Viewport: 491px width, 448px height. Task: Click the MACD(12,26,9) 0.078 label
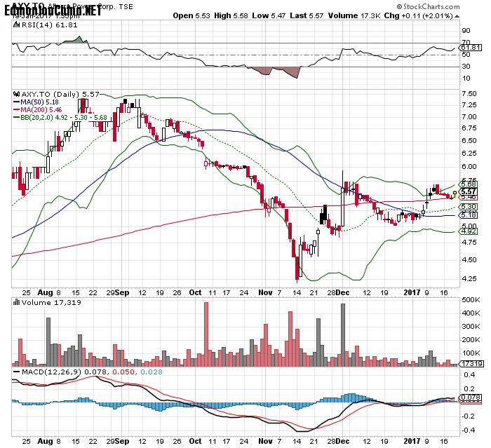(x=65, y=372)
